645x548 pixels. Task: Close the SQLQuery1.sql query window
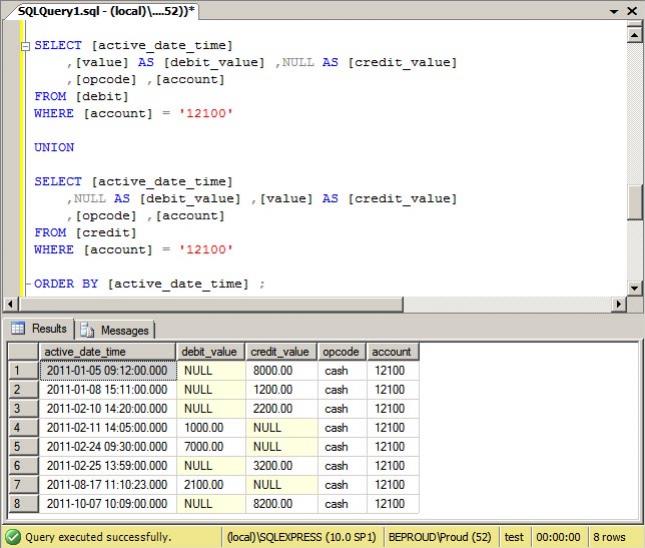[633, 10]
